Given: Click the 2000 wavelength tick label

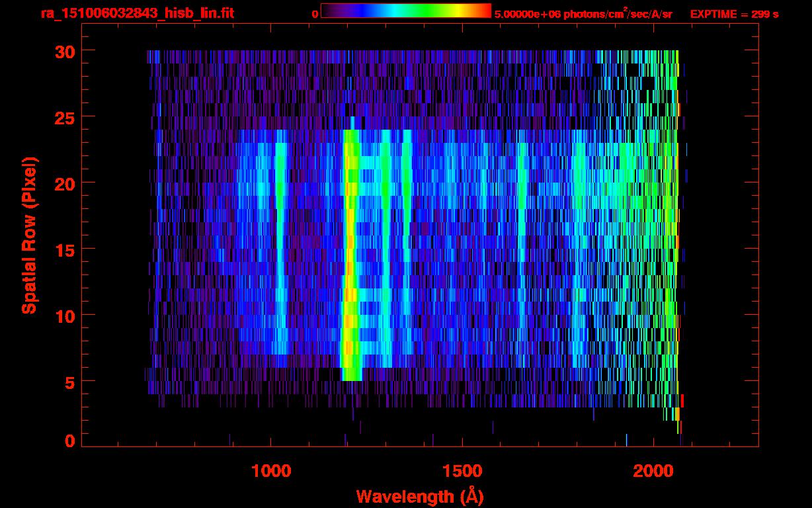Looking at the screenshot, I should point(654,471).
